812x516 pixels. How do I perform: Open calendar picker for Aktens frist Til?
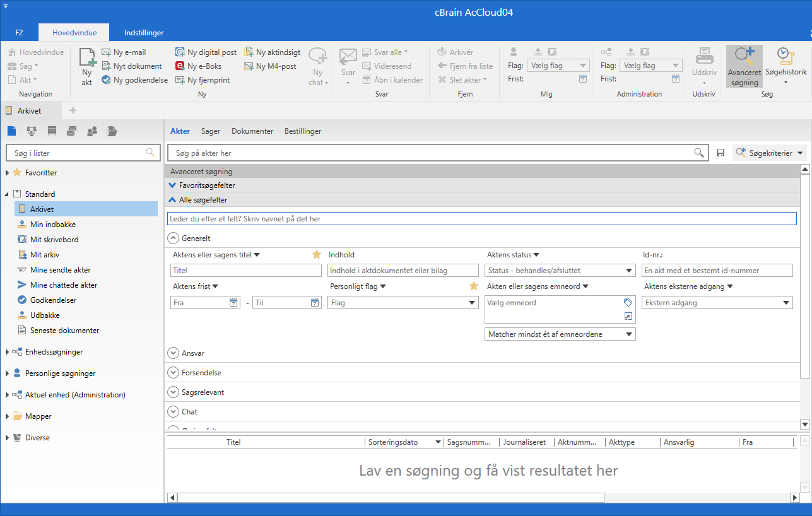pyautogui.click(x=315, y=303)
